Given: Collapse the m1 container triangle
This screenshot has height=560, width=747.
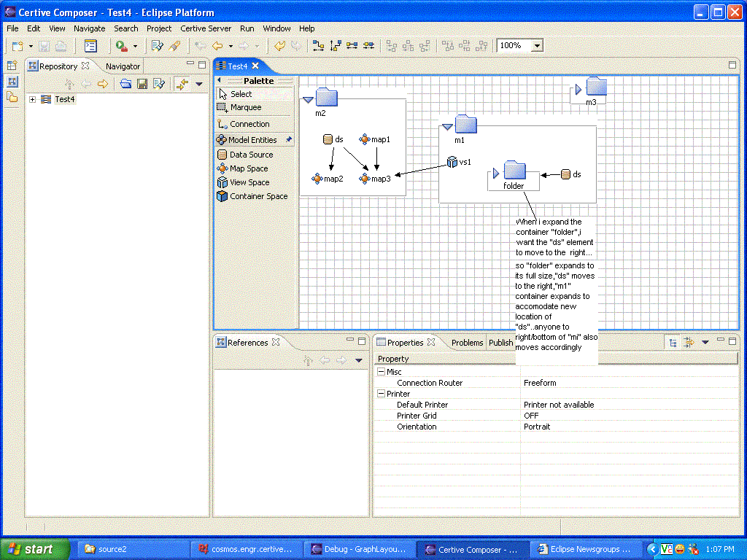Looking at the screenshot, I should [447, 127].
